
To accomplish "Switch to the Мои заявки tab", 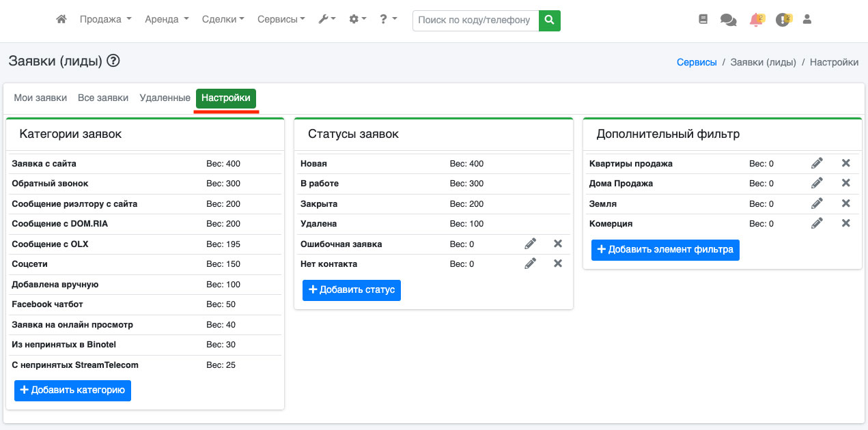I will tap(40, 98).
